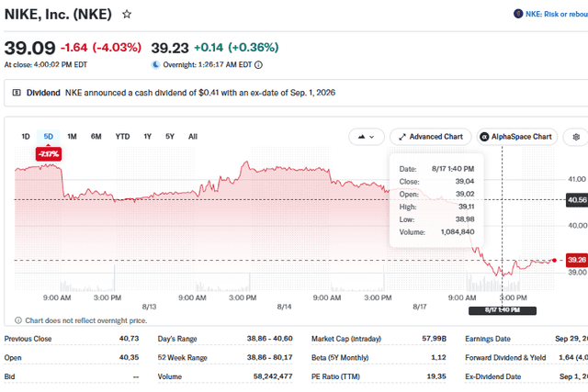
Task: Open overnight price info icon
Action: tap(258, 65)
